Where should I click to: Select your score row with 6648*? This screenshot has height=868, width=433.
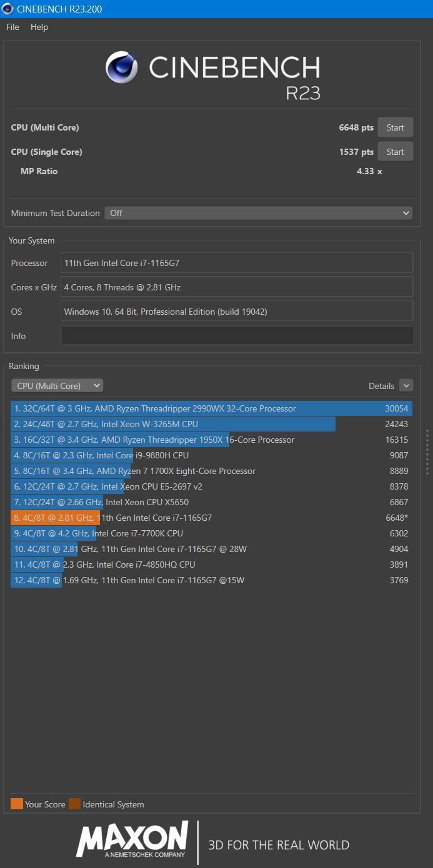coord(212,518)
